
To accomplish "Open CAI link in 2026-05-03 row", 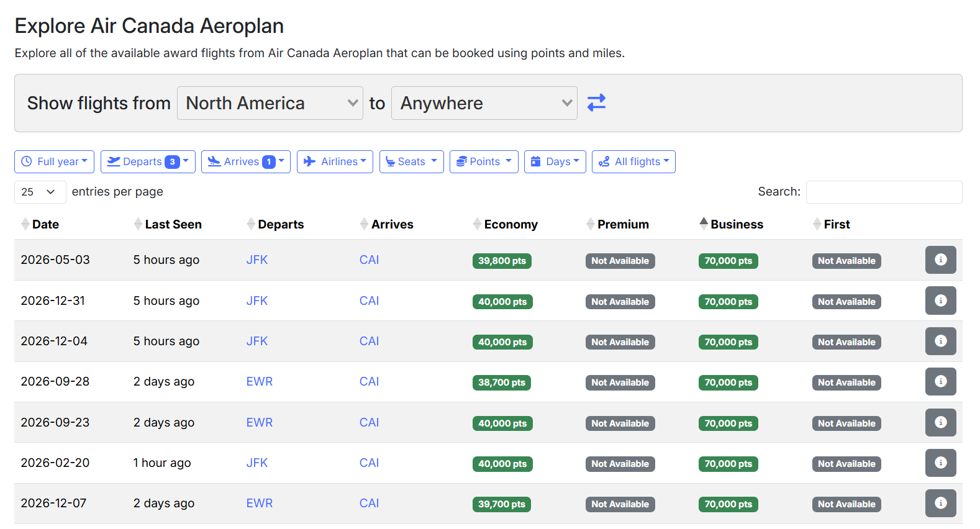I will point(369,260).
